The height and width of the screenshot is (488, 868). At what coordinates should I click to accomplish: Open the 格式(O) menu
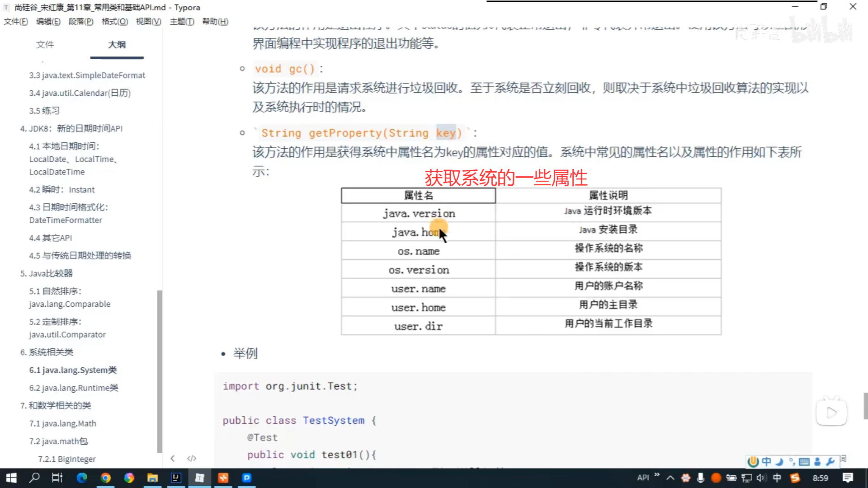[114, 21]
